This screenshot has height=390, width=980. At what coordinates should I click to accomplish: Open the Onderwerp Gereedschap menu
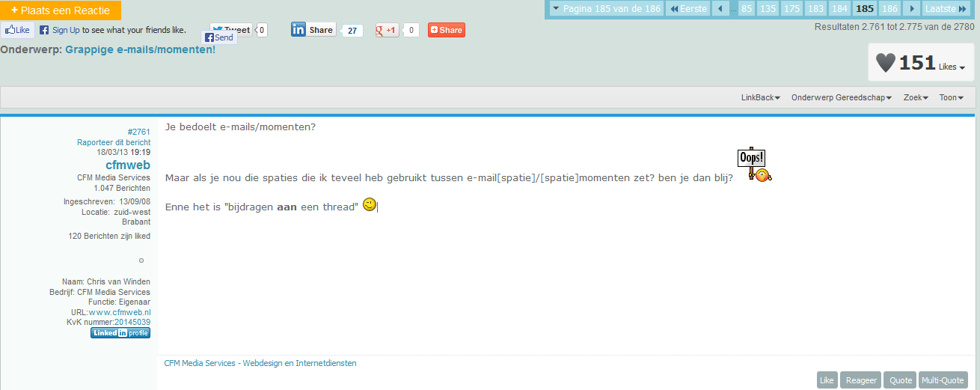click(x=841, y=97)
